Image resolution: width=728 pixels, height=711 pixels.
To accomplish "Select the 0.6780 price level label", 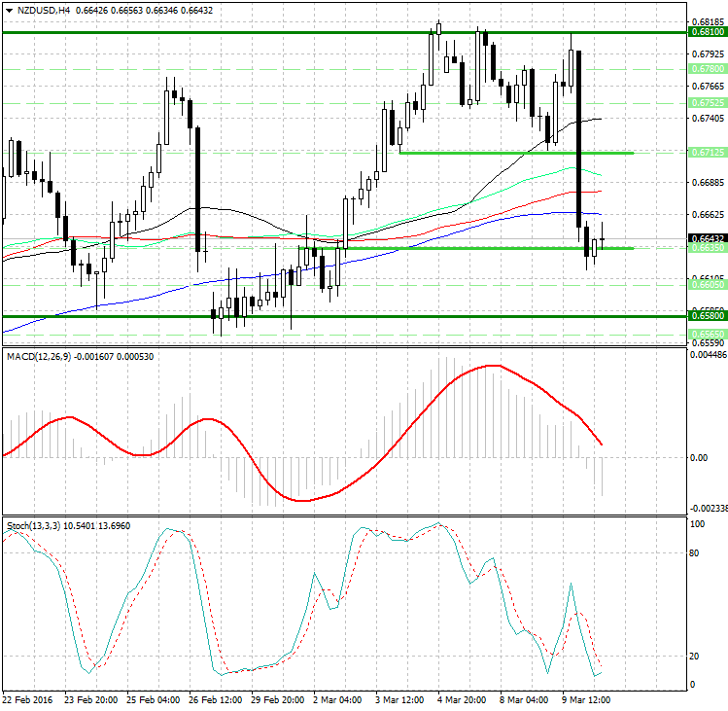I will coord(707,69).
